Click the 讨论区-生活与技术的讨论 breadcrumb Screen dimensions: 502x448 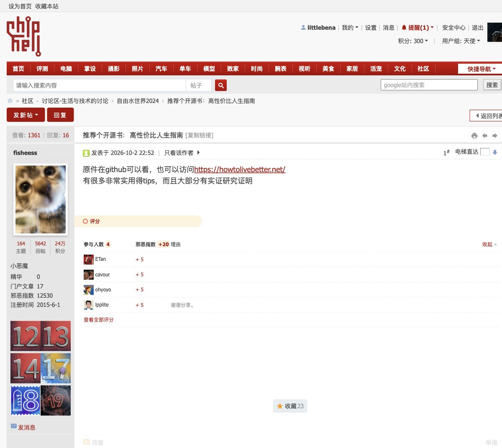coord(75,101)
